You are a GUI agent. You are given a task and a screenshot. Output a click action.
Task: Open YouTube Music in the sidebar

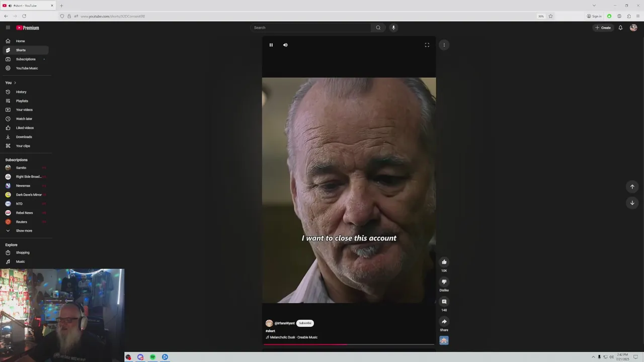pyautogui.click(x=25, y=68)
